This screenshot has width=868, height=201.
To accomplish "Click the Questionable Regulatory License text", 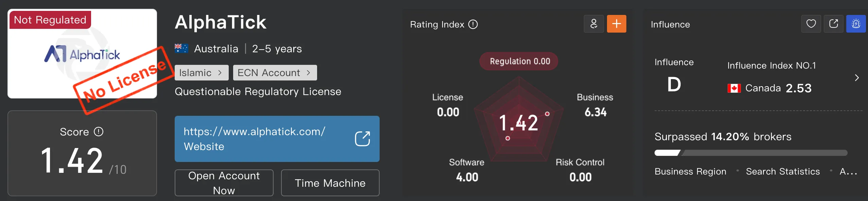I will click(258, 92).
